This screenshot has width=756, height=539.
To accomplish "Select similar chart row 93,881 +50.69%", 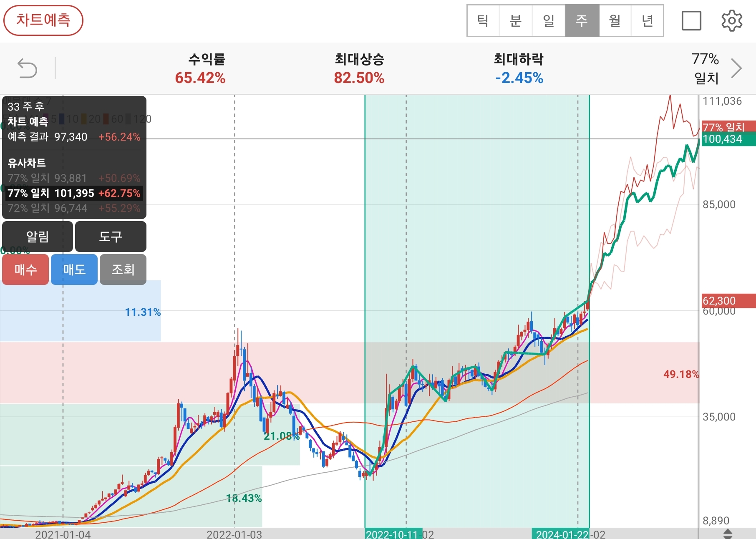I will click(x=74, y=178).
